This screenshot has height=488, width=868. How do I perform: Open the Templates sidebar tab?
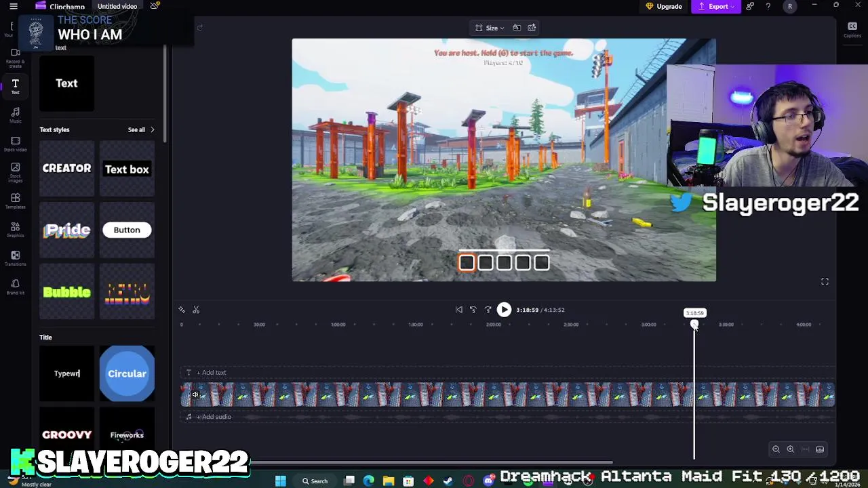(15, 201)
